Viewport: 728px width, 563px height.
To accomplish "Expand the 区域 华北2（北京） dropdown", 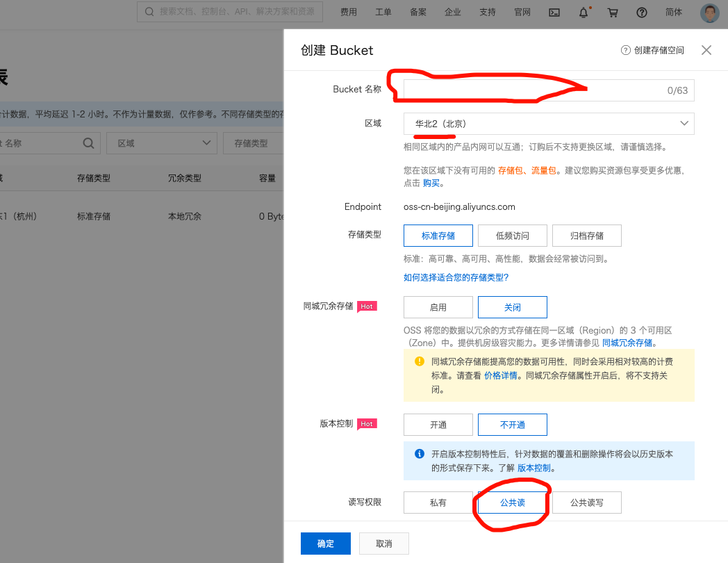I will pos(548,124).
